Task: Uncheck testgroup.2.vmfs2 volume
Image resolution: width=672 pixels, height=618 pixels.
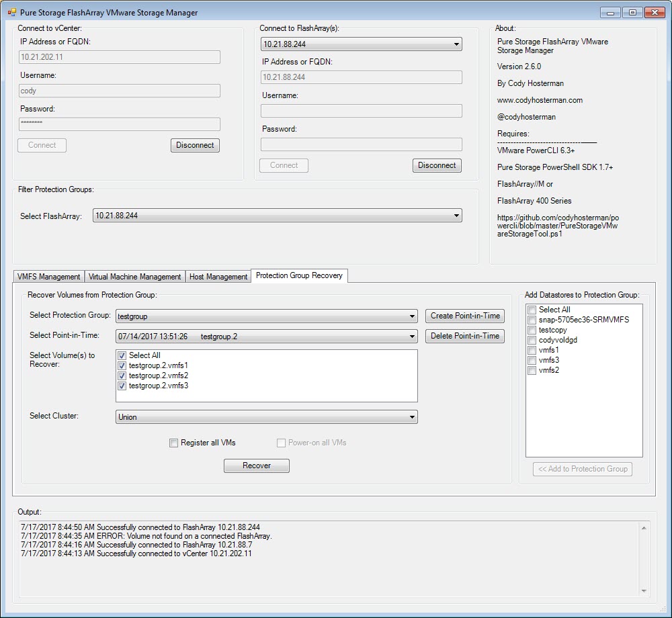Action: pos(122,376)
